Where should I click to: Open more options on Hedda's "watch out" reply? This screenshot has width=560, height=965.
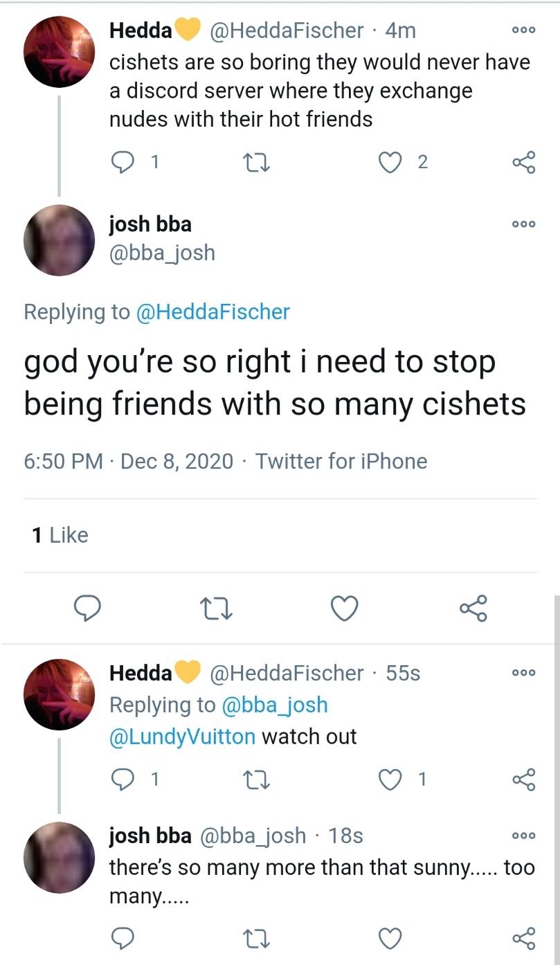(523, 673)
